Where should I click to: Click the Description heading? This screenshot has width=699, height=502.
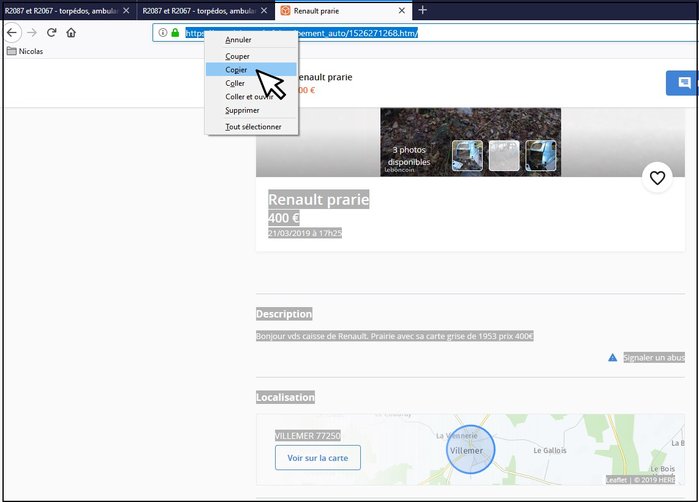(284, 314)
